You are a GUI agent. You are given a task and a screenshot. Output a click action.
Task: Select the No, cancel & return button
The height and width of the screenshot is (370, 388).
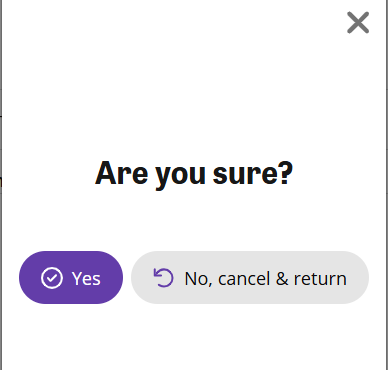point(250,277)
